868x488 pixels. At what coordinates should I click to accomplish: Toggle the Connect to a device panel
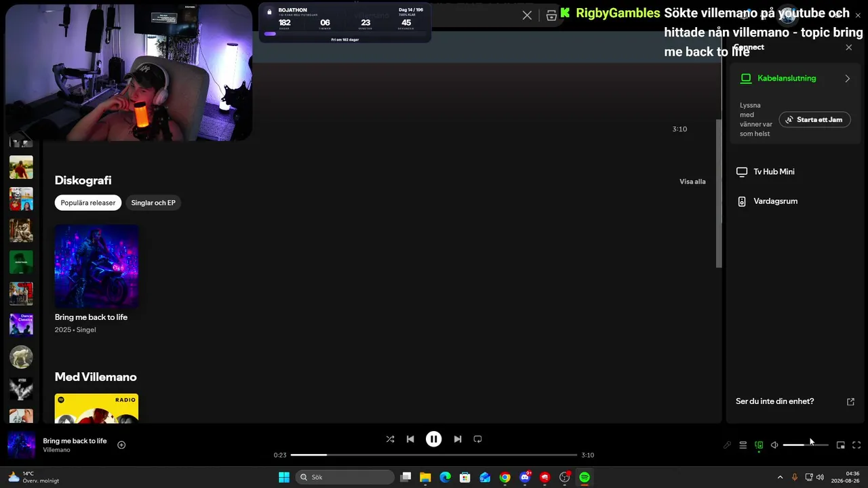click(759, 445)
